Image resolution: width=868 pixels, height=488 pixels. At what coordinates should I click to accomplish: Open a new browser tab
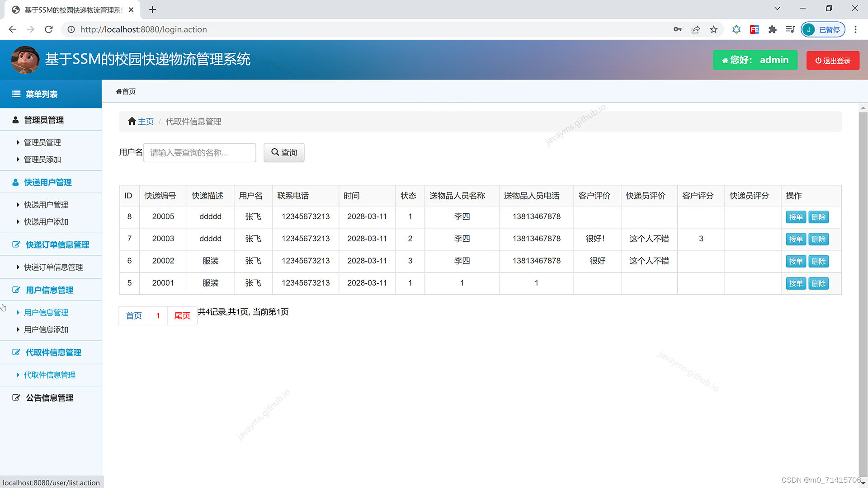[152, 9]
